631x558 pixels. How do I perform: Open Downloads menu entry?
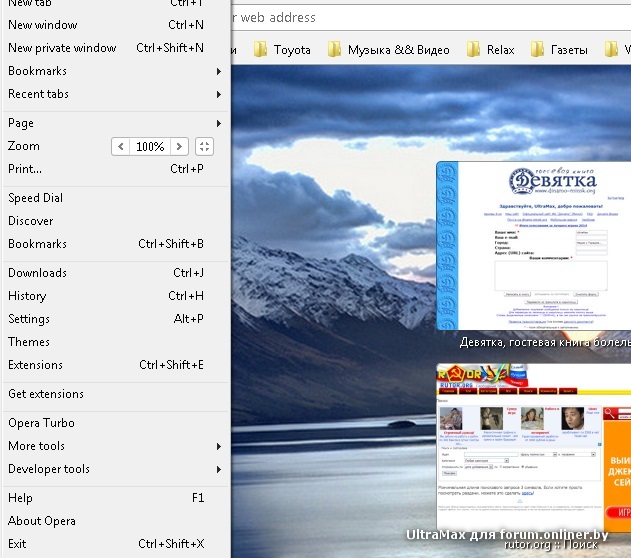[115, 273]
